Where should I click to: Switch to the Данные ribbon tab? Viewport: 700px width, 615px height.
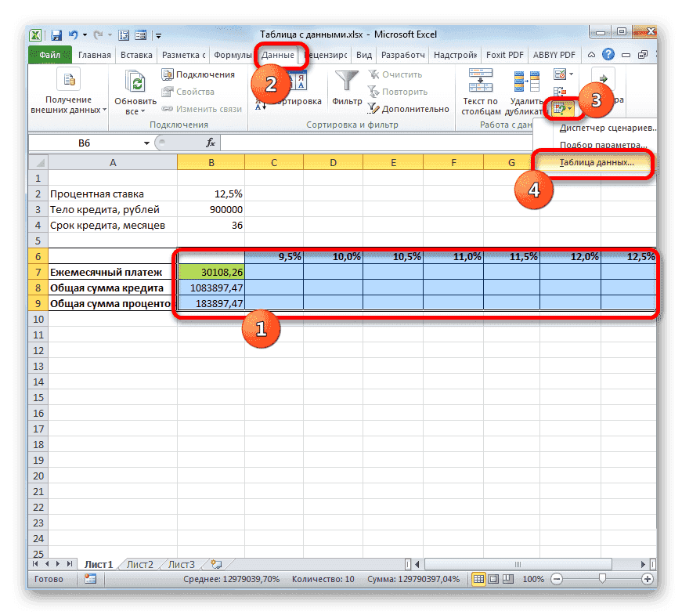point(279,55)
